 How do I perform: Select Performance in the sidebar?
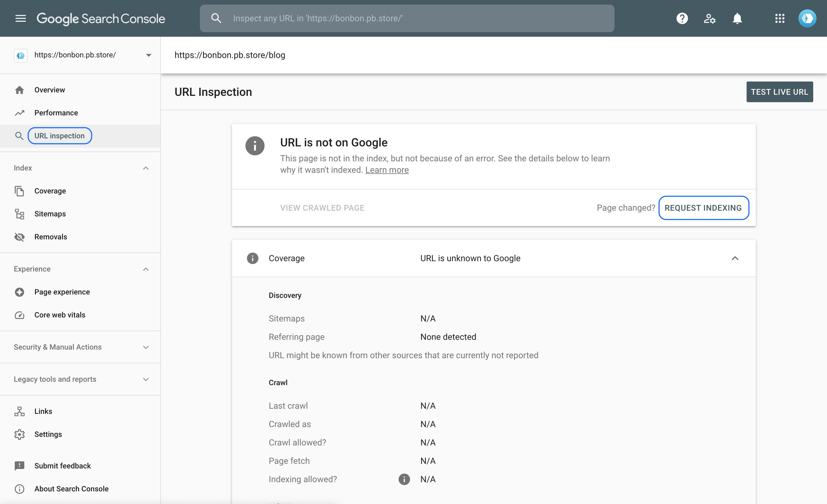pos(56,113)
